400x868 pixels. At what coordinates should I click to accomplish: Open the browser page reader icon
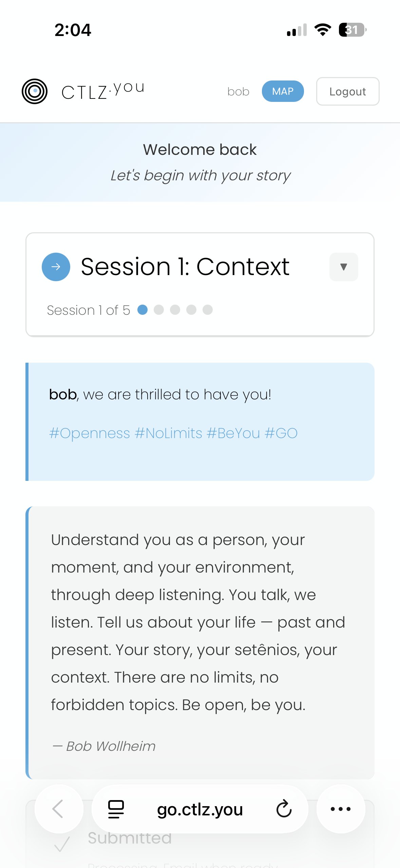116,809
